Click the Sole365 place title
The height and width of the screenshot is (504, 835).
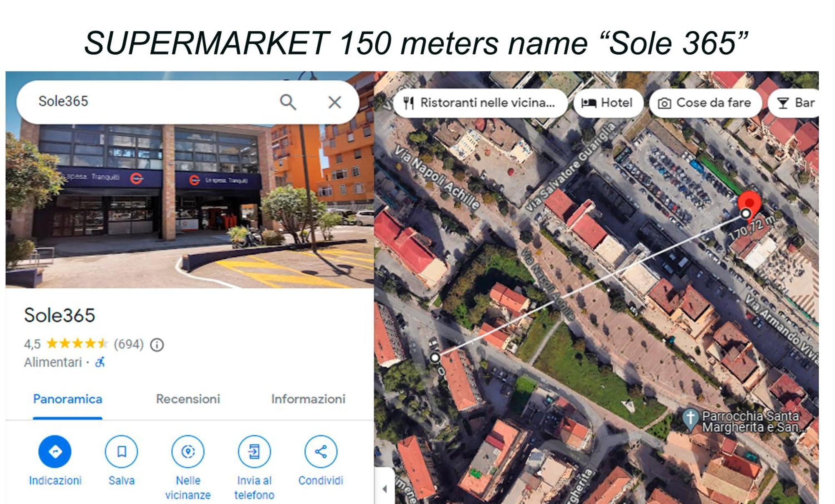pos(60,315)
